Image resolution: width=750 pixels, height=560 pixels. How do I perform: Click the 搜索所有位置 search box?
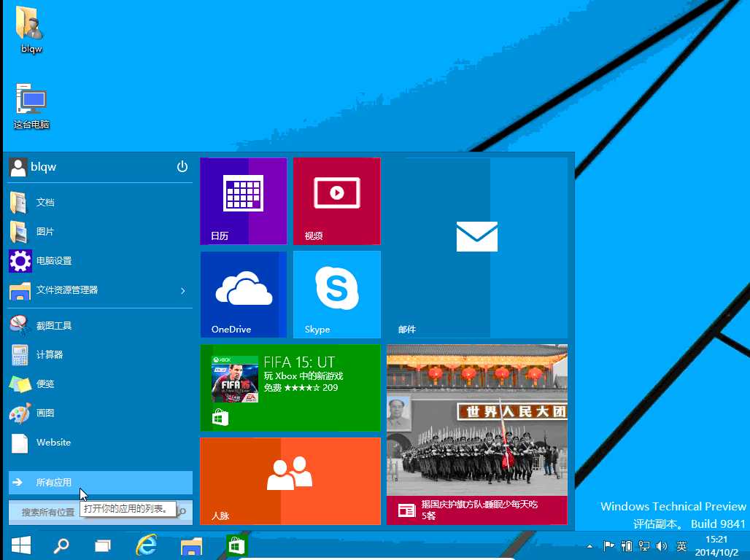[101, 512]
